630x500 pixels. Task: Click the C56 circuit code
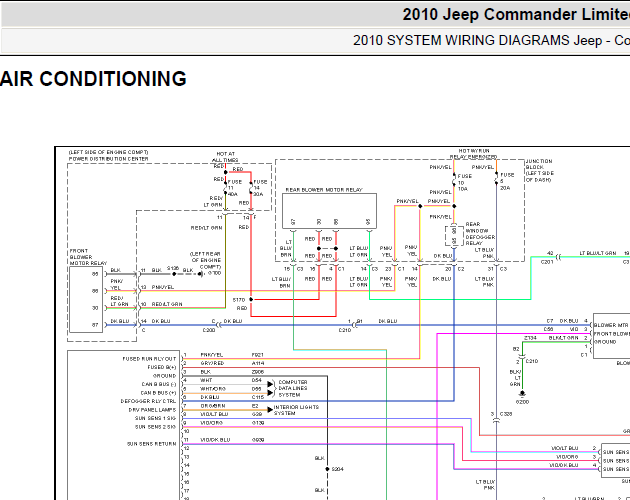click(x=548, y=329)
